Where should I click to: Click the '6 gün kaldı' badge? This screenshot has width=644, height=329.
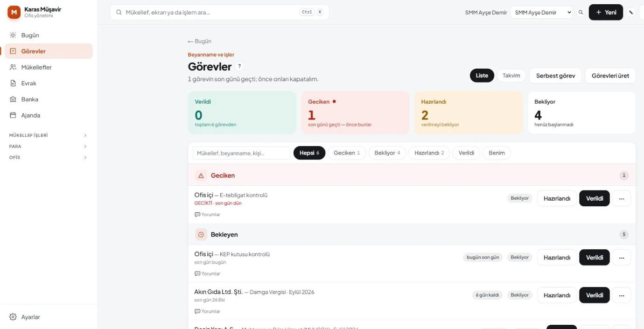pos(487,295)
